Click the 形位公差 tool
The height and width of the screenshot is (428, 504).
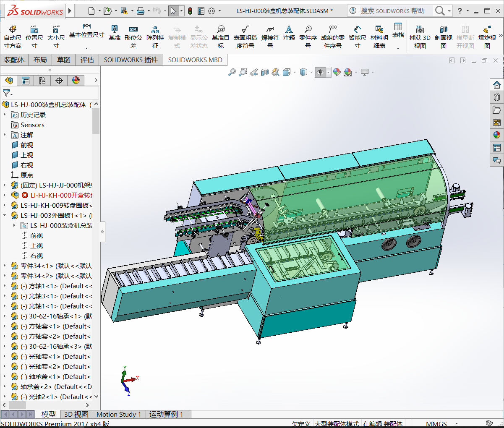(x=133, y=37)
